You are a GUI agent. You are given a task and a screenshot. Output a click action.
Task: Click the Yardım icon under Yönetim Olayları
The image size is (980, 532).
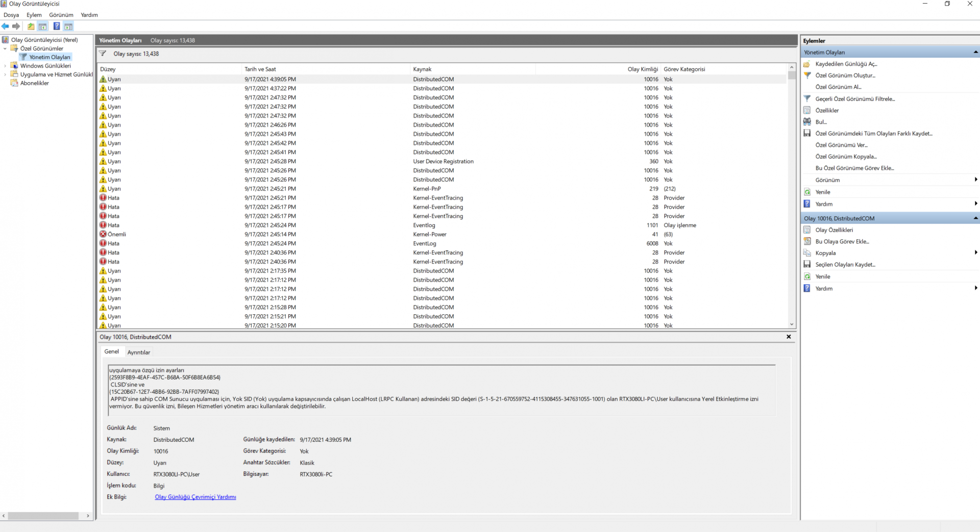coord(807,204)
